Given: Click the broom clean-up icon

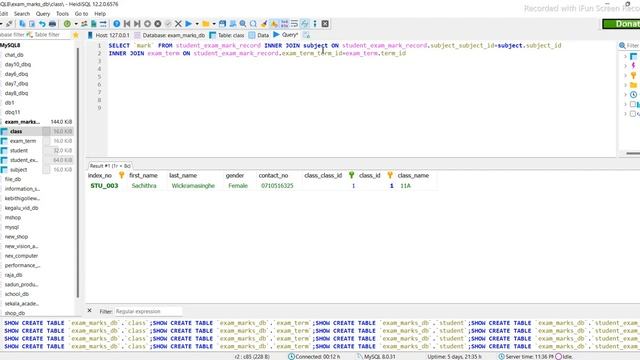Looking at the screenshot, I should [264, 24].
